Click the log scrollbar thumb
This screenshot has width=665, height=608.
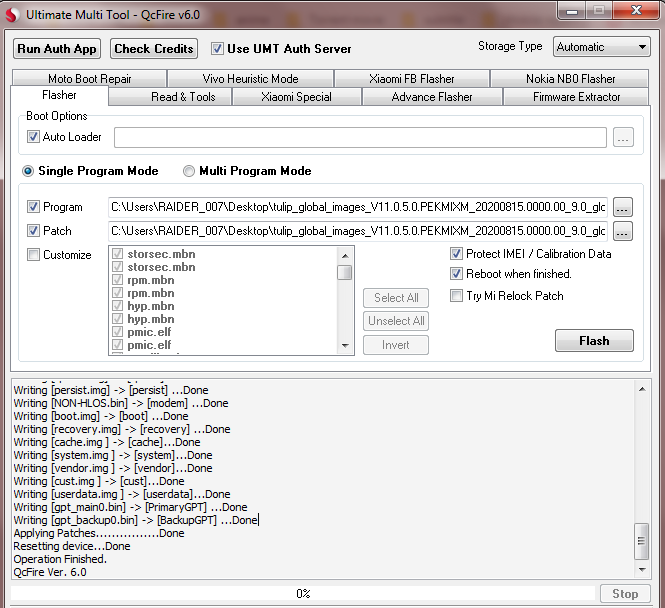pyautogui.click(x=641, y=541)
